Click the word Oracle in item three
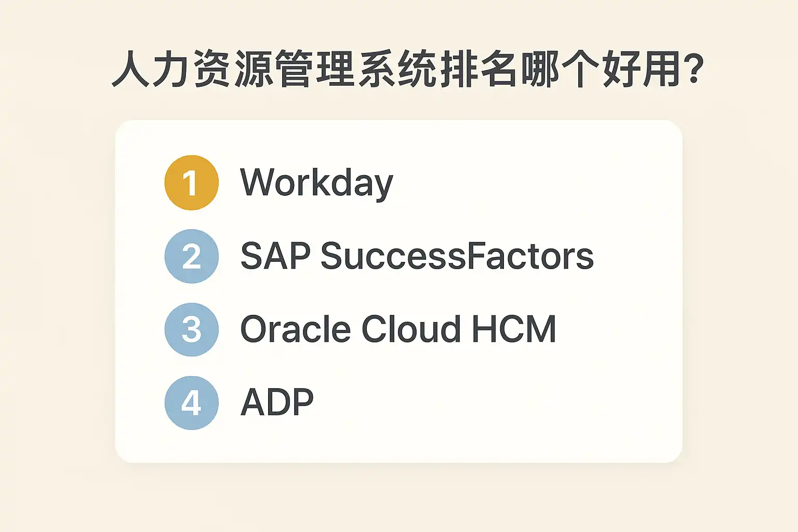Screen dimensions: 798x532 click(x=296, y=329)
